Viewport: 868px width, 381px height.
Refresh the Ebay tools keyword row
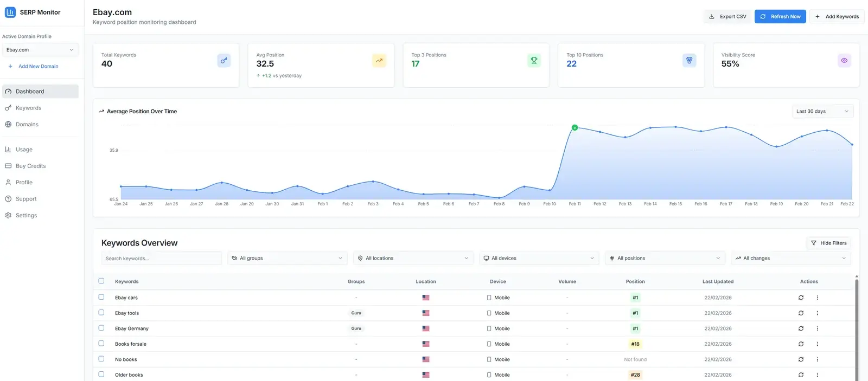pyautogui.click(x=801, y=313)
